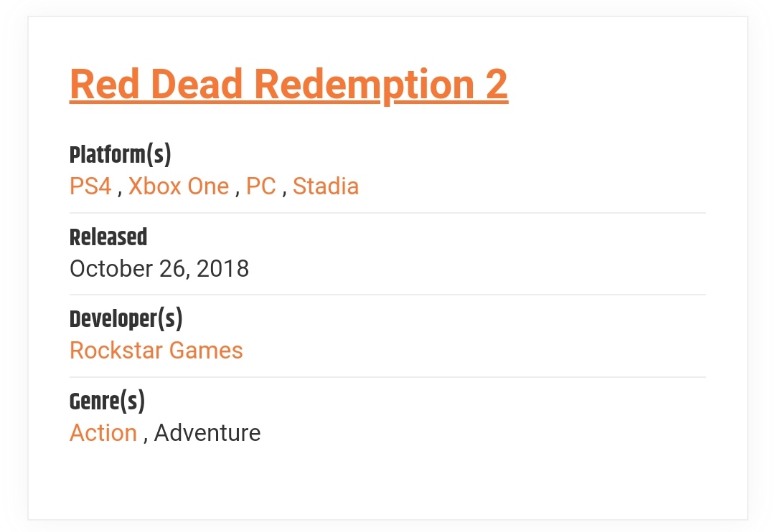Select the PC platform link
This screenshot has height=532, width=775.
[x=260, y=186]
